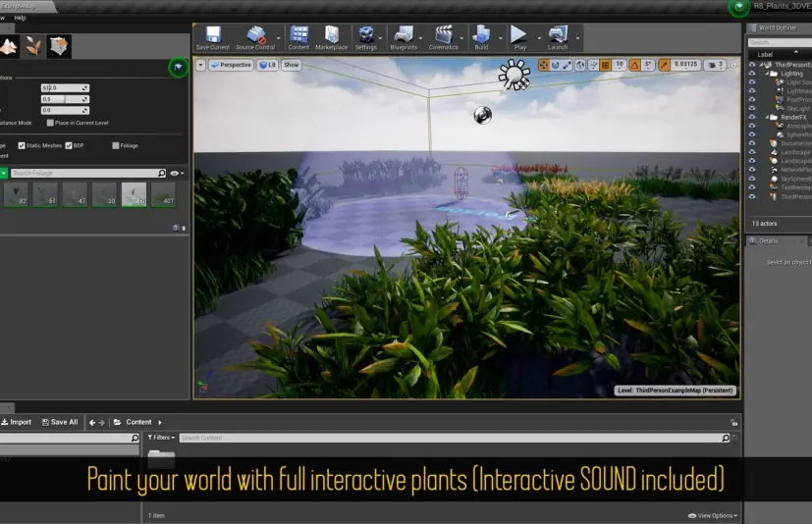Click the Build toolbar button
The width and height of the screenshot is (812, 524).
pyautogui.click(x=481, y=38)
